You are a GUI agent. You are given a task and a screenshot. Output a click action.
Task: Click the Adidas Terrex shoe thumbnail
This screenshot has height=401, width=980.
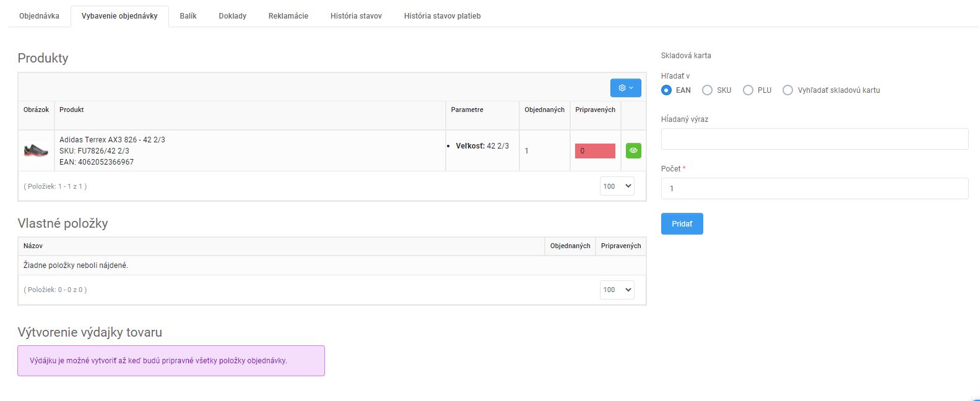click(36, 150)
